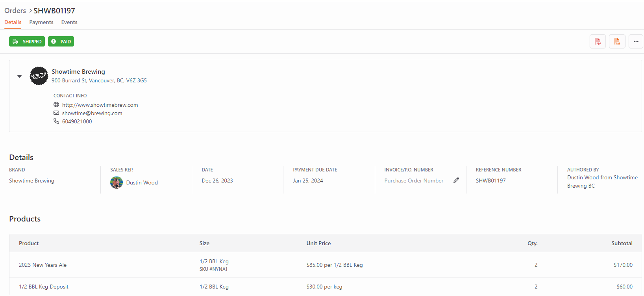Click the Qty. column header
The width and height of the screenshot is (644, 296).
(533, 243)
